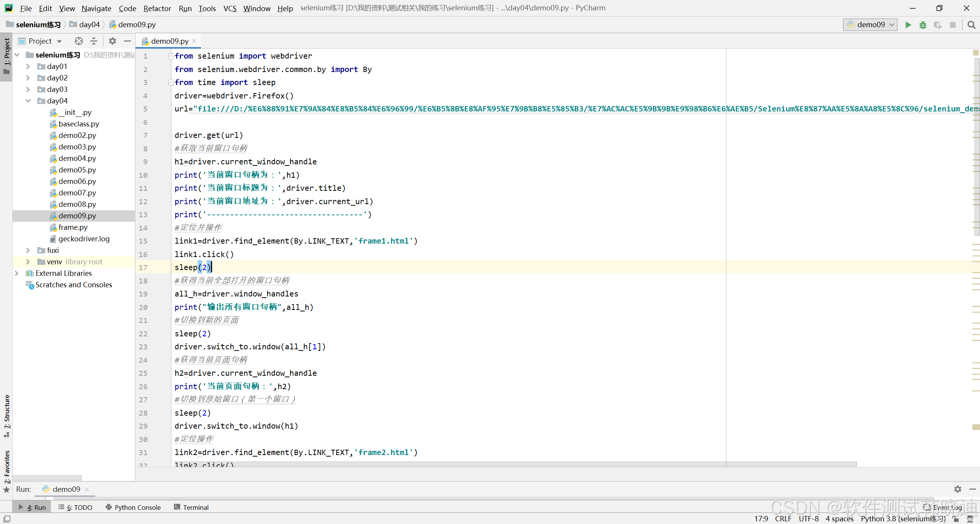Select baseclass.py in project tree
The width and height of the screenshot is (980, 524).
tap(75, 124)
